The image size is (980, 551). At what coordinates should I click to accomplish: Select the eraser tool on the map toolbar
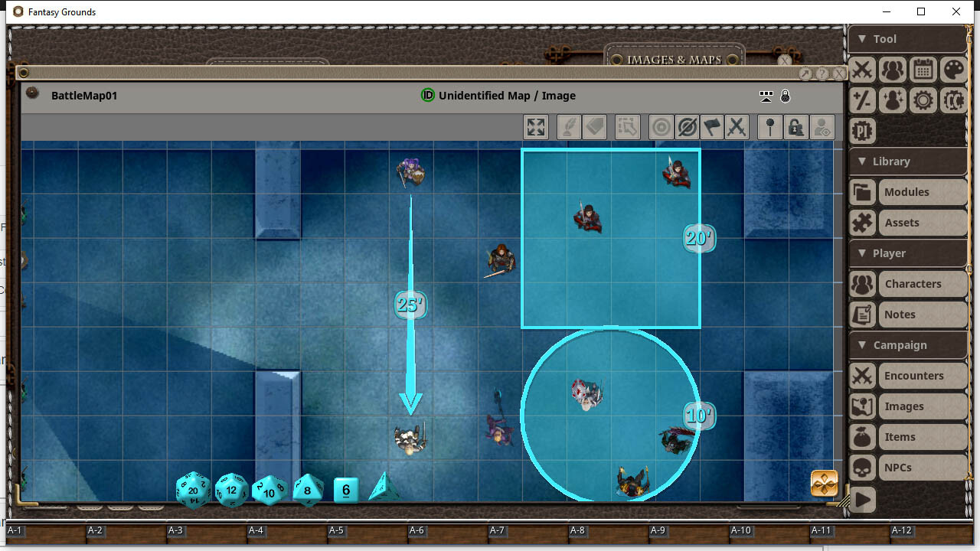coord(594,127)
